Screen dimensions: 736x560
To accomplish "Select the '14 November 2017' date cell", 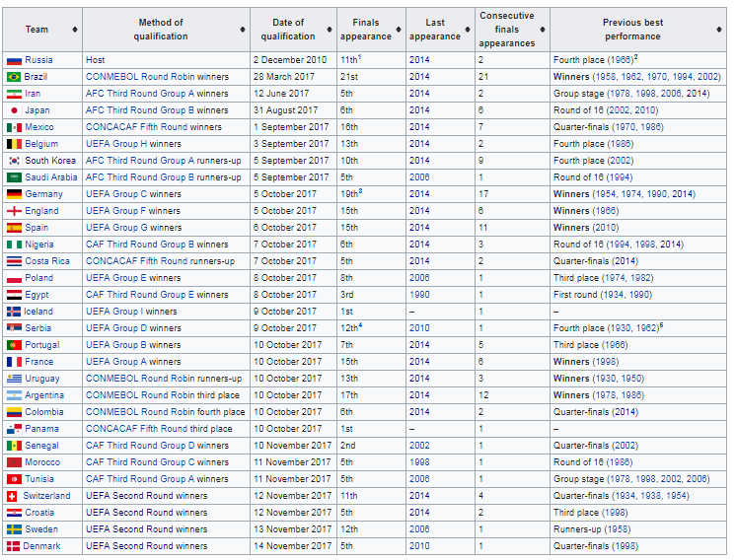I will 293,546.
